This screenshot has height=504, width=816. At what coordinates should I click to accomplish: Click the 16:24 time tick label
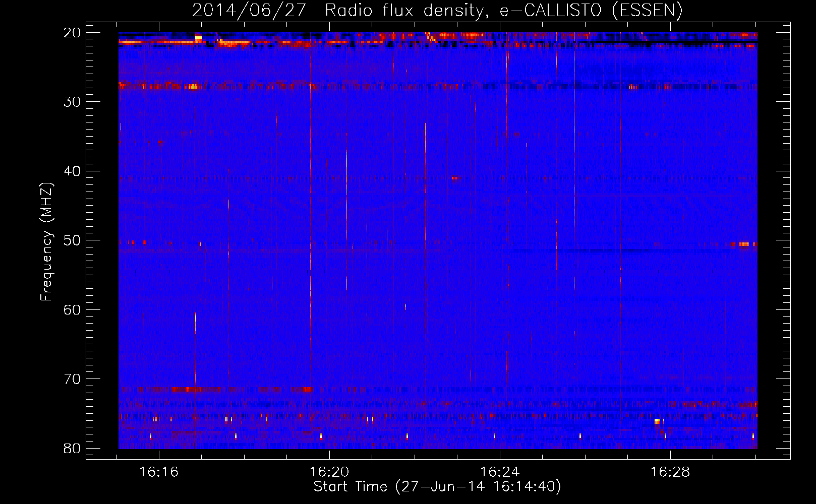[500, 472]
